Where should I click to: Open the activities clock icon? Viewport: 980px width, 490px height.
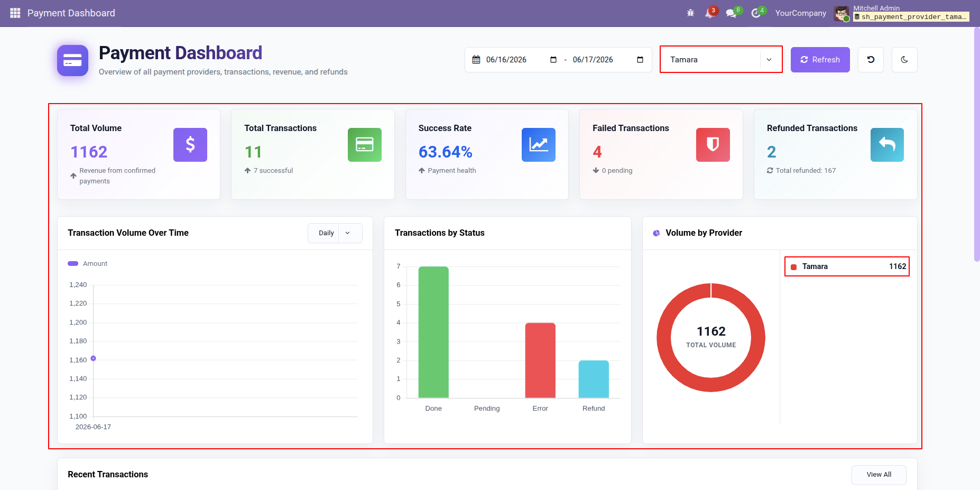click(756, 13)
